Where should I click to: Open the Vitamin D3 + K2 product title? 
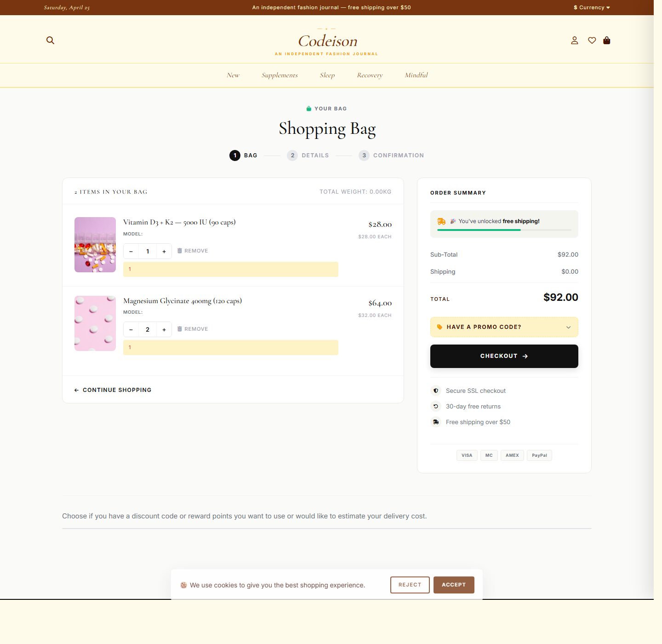(179, 222)
